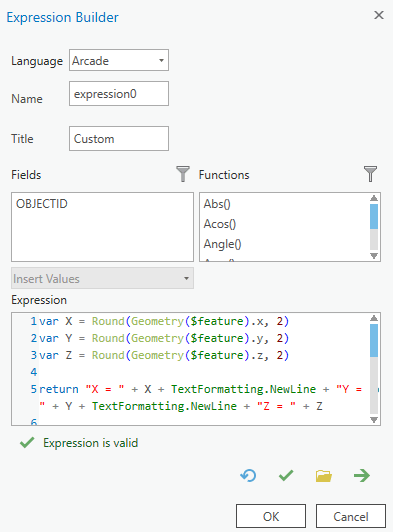Select the Acos() function

click(220, 224)
